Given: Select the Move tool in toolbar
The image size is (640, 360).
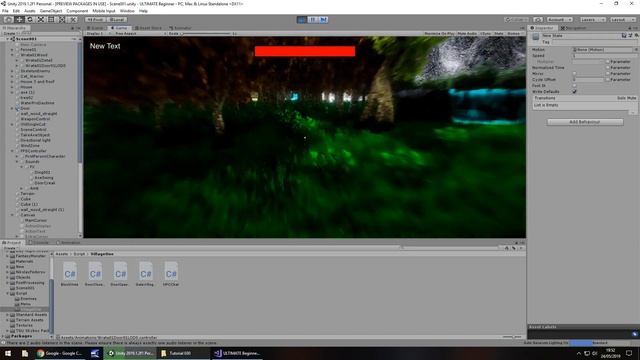Looking at the screenshot, I should coord(19,20).
